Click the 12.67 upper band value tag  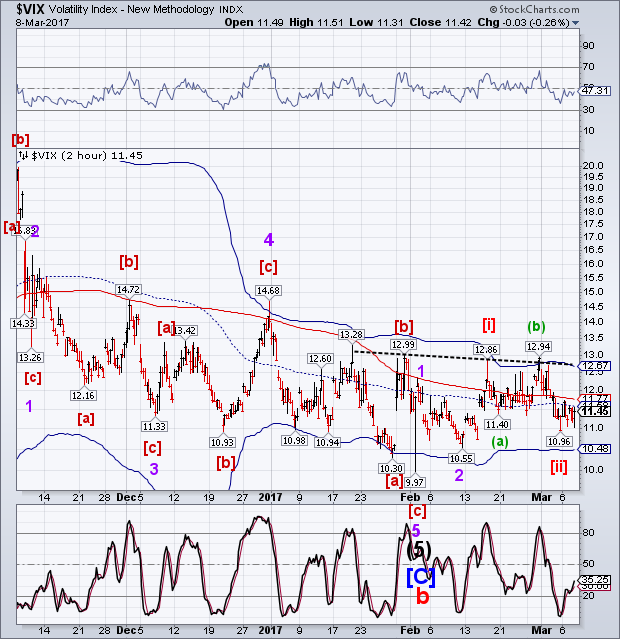pyautogui.click(x=595, y=366)
